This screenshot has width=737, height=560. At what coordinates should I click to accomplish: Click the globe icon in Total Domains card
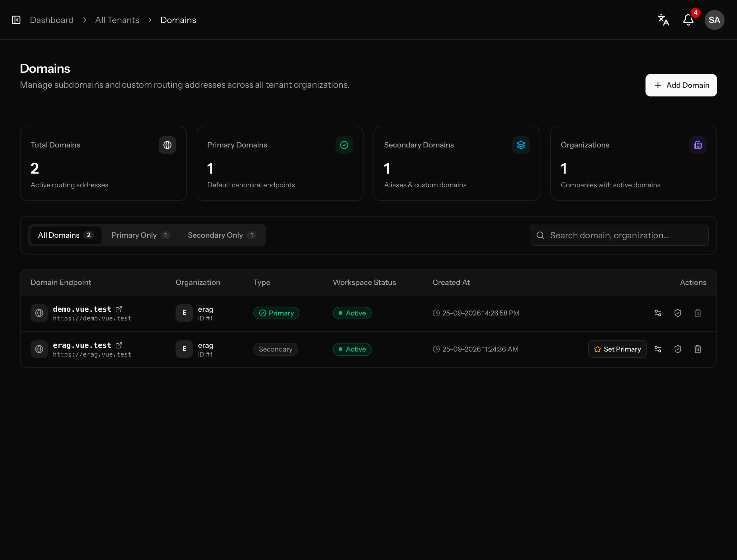tap(167, 145)
